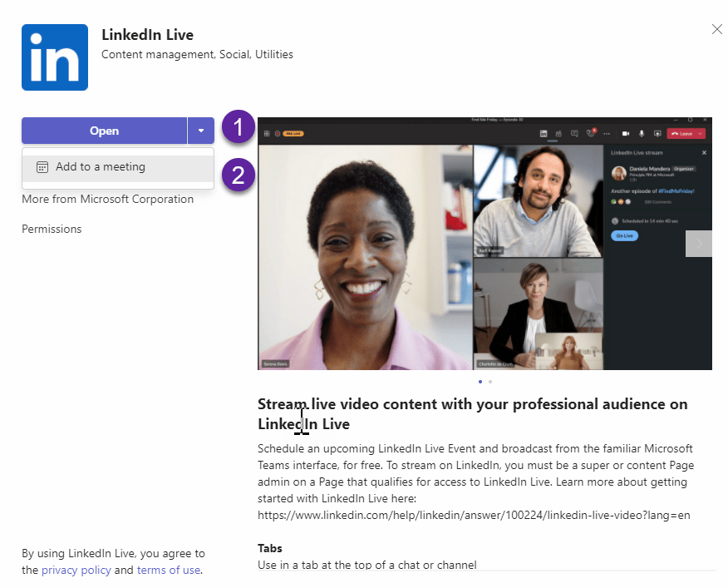Viewport: 728px width, 588px height.
Task: Toggle the camera off in the meeting controls
Action: [x=626, y=133]
